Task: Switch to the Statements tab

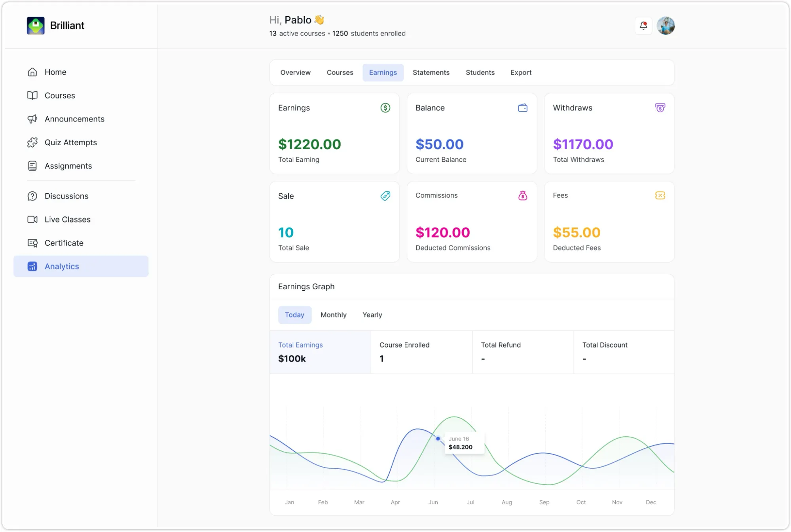Action: point(431,73)
